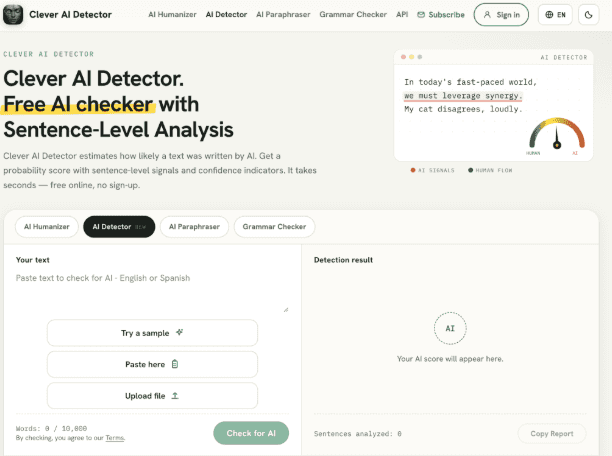The height and width of the screenshot is (456, 612).
Task: Click the 'AI SIGNALS' legend label
Action: (x=436, y=170)
